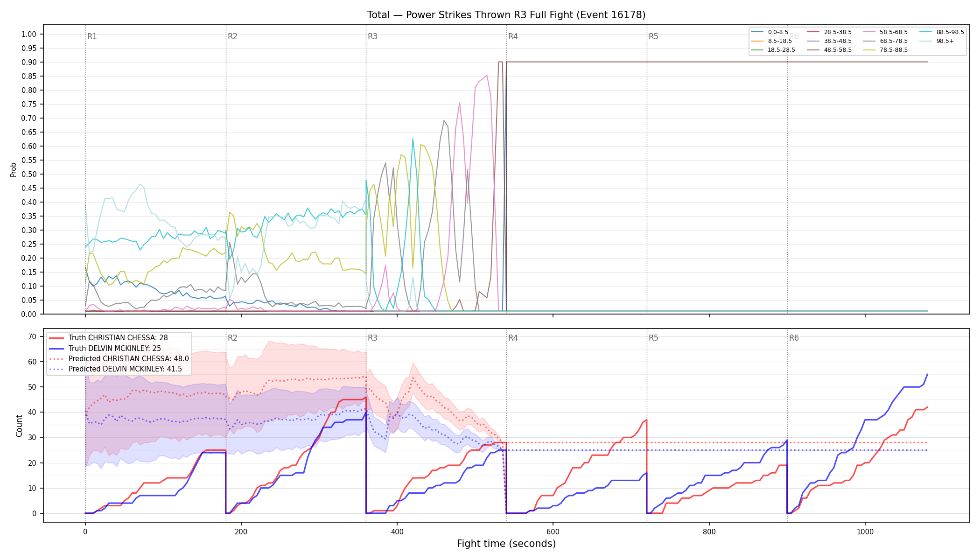
Task: Click the R4 round marker in the Count chart
Action: 513,338
